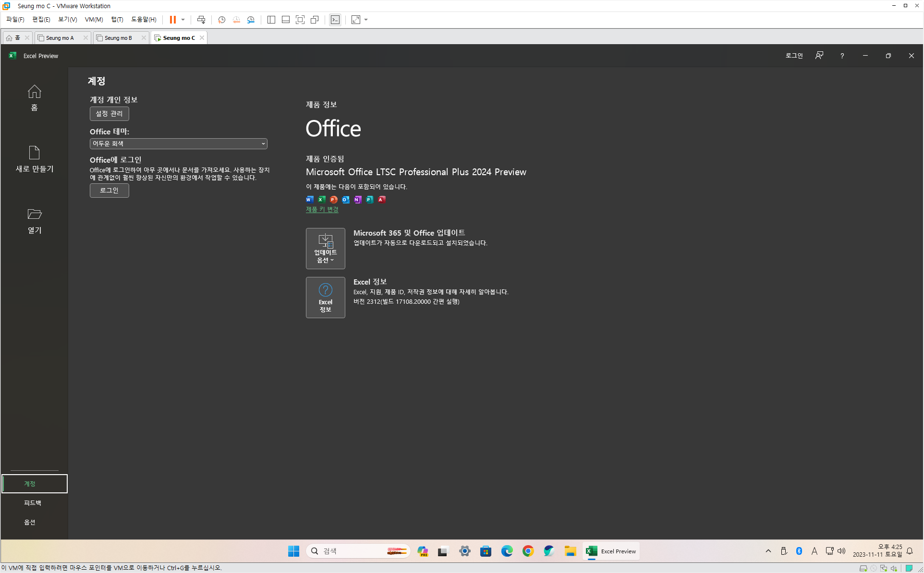Open dropdown arrow beside the pause button

point(183,20)
